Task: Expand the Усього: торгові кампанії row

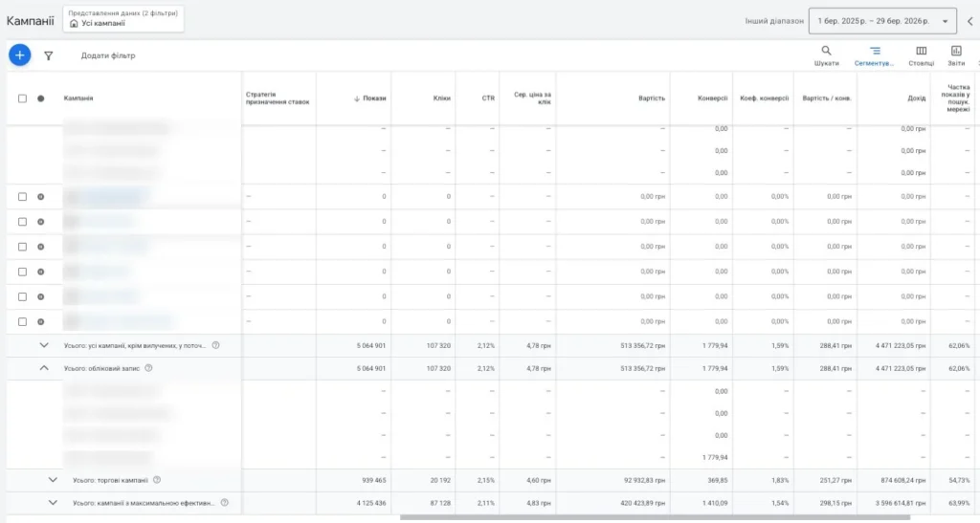Action: [53, 480]
